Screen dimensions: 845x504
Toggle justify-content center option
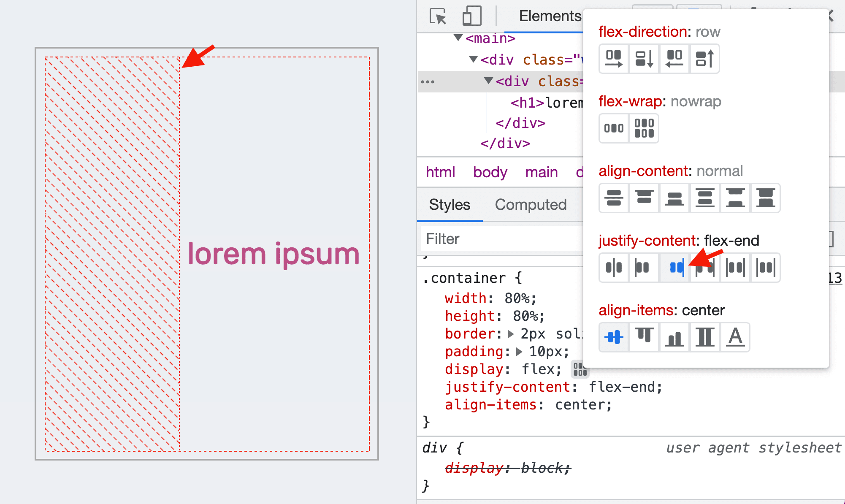point(614,268)
